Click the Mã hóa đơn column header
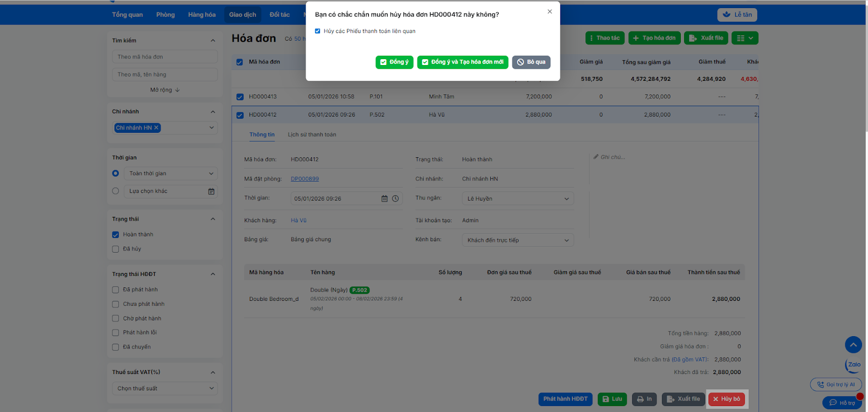This screenshot has height=412, width=868. (x=264, y=62)
